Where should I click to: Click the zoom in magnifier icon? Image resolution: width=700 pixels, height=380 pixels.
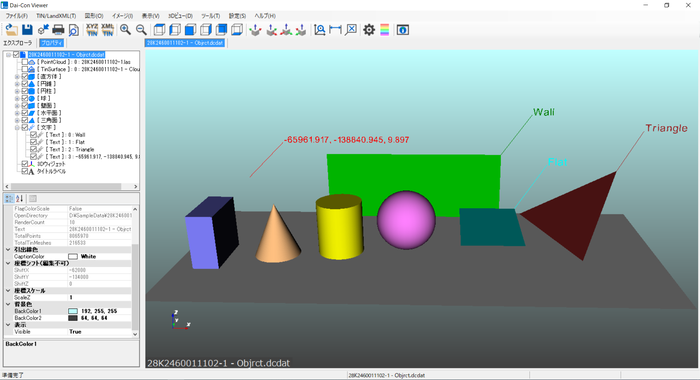pyautogui.click(x=125, y=30)
